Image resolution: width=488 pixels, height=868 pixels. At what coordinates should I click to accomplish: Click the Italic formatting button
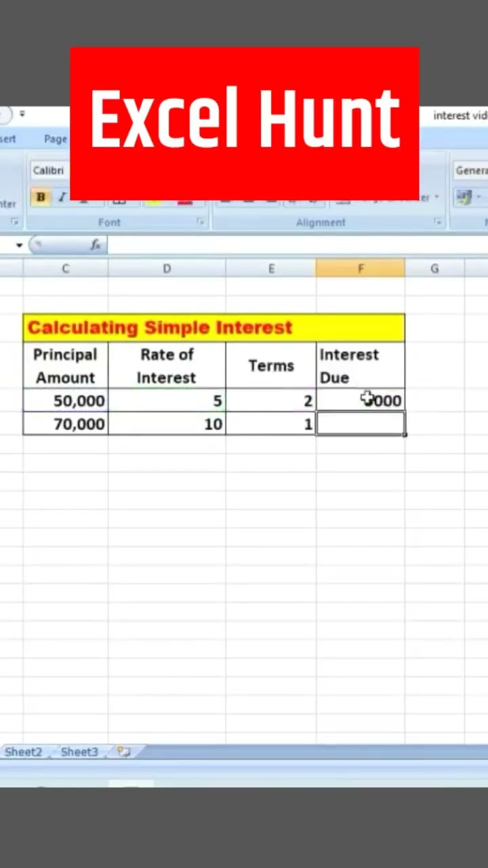[x=62, y=197]
